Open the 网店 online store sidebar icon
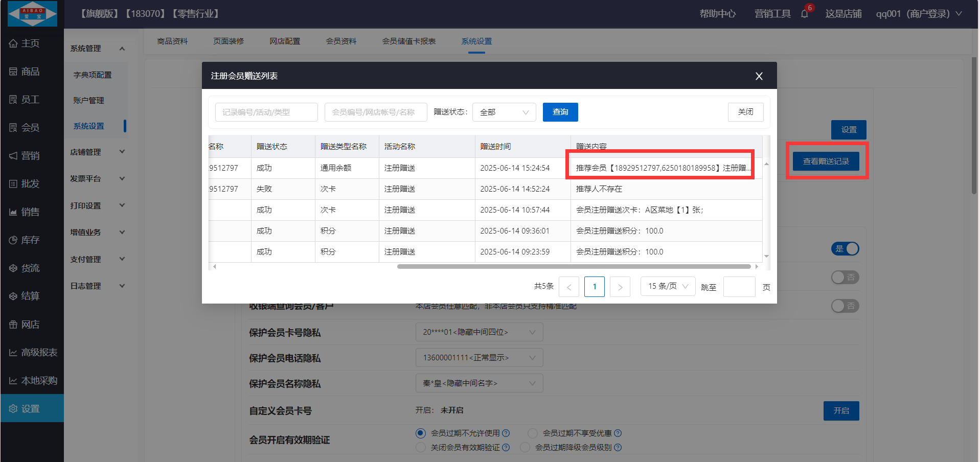 click(13, 325)
